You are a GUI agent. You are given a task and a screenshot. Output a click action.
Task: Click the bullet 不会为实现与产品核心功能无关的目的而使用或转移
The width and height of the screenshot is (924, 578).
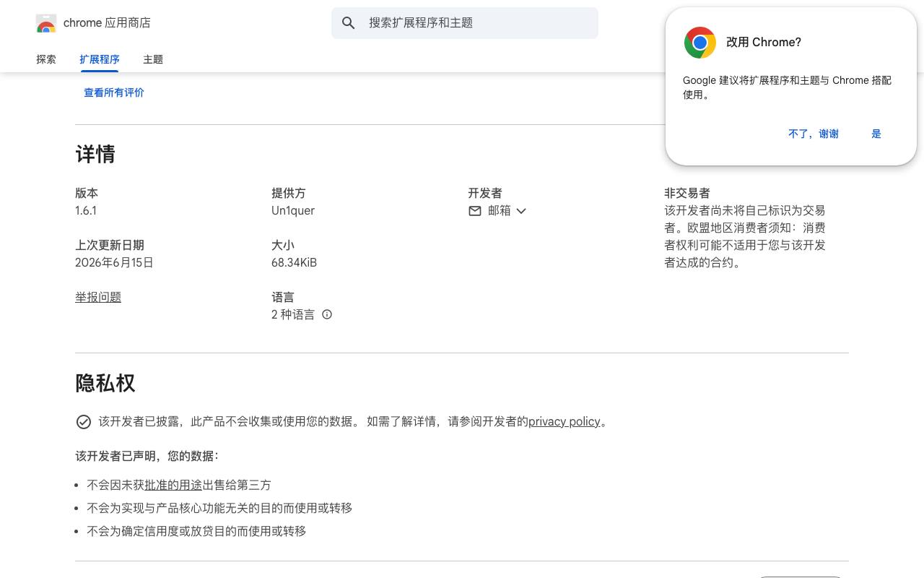coord(219,508)
